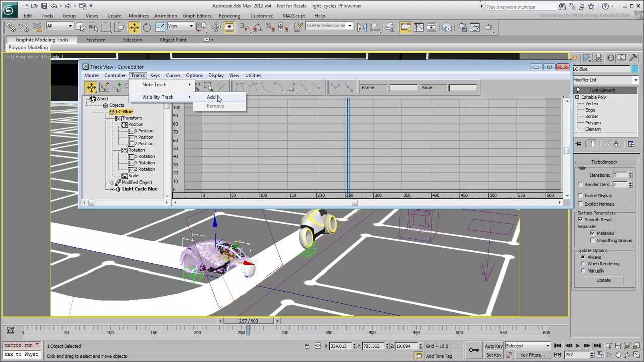Open Select by Name list icon
This screenshot has width=644, height=362.
tap(93, 27)
